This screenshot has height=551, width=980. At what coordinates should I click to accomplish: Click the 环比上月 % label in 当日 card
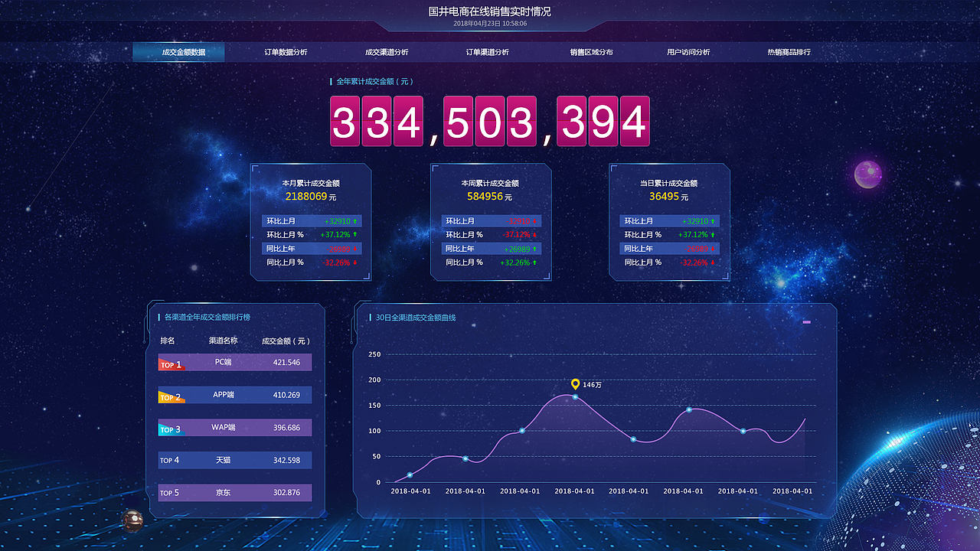pos(642,235)
